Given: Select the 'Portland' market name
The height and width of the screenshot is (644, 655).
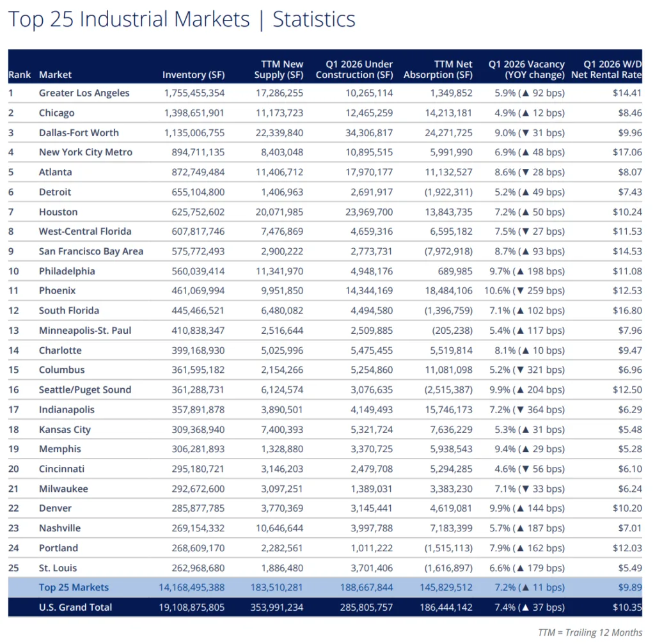Looking at the screenshot, I should click(x=58, y=548).
